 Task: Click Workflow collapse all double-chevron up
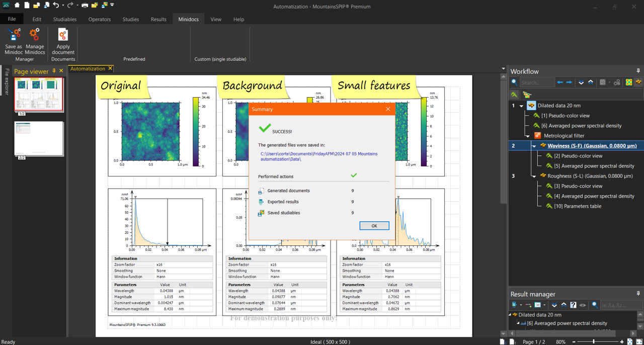pos(591,82)
